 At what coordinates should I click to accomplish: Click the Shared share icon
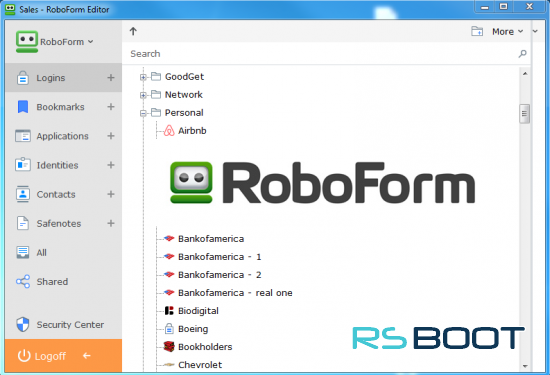[x=23, y=281]
